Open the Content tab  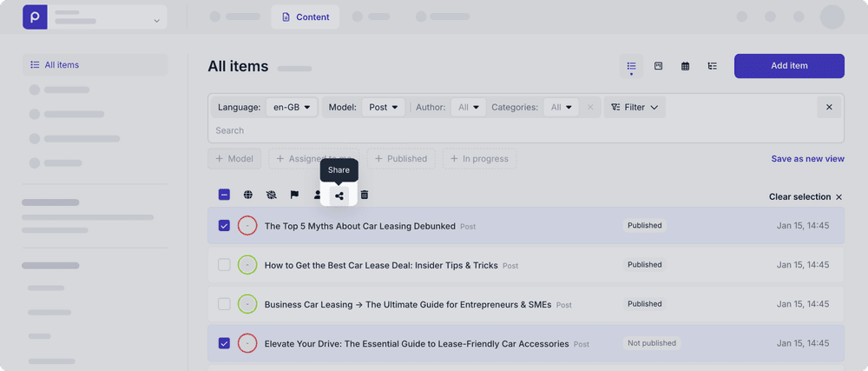point(305,17)
